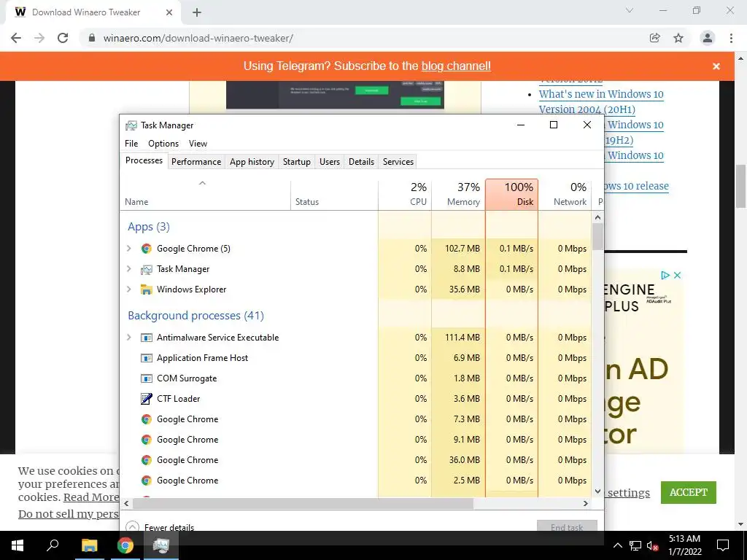This screenshot has height=560, width=747.
Task: Collapse Task Manager to fewer details
Action: 160,527
